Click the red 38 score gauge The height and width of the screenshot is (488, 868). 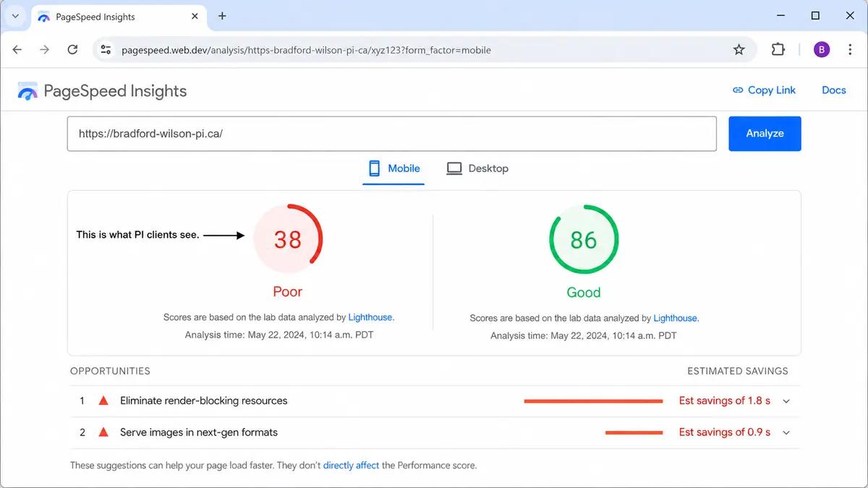[288, 239]
